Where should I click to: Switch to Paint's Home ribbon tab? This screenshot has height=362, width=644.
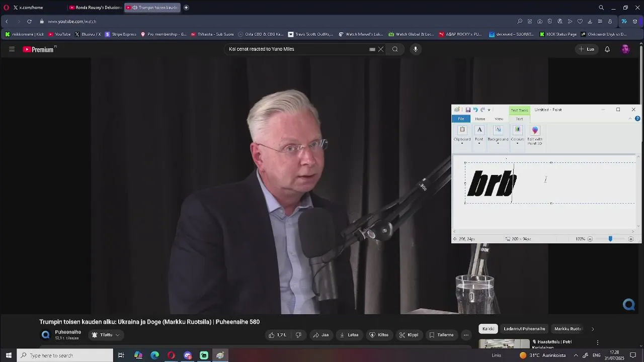pyautogui.click(x=480, y=119)
